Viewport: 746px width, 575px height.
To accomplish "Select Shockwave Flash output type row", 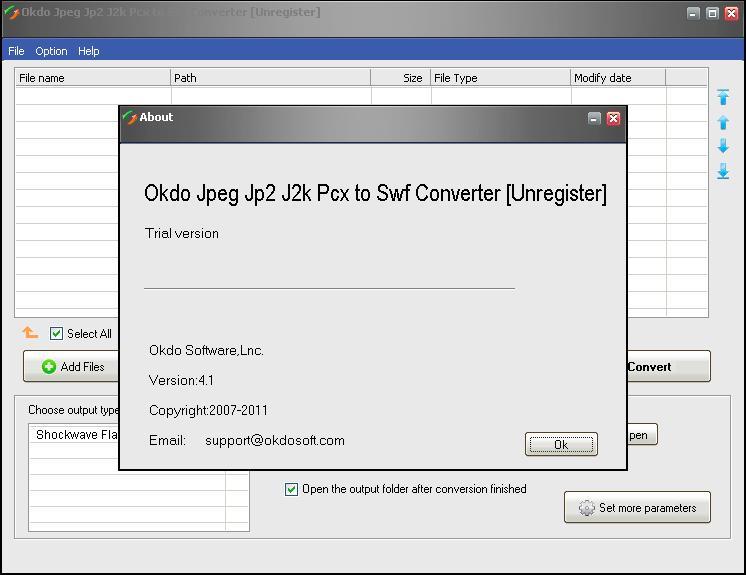I will point(74,435).
